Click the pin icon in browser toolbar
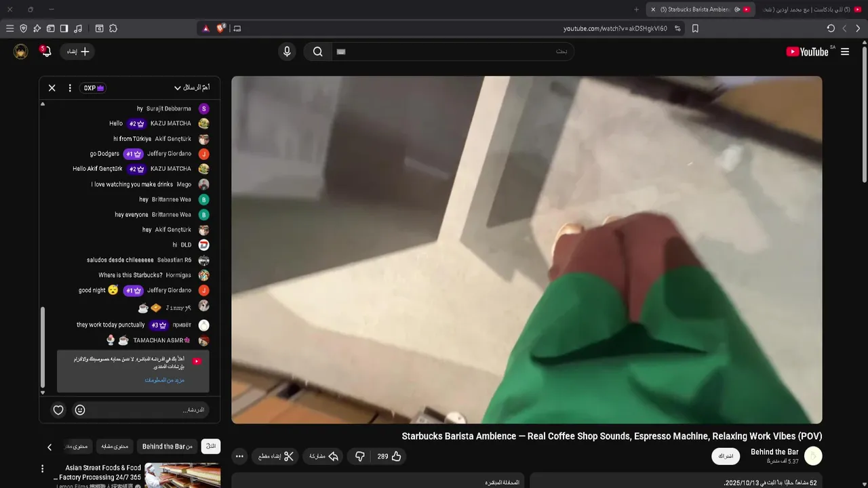Viewport: 868px width, 488px height. [x=37, y=28]
